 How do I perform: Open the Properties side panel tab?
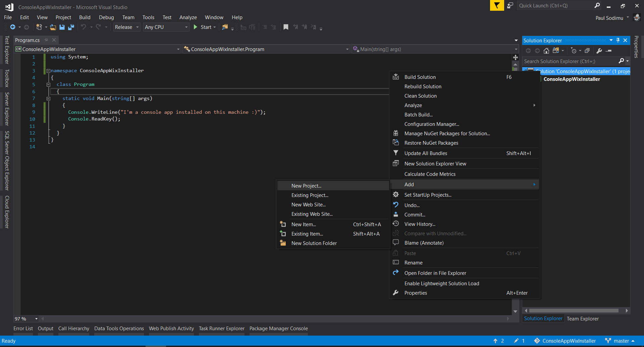point(636,47)
